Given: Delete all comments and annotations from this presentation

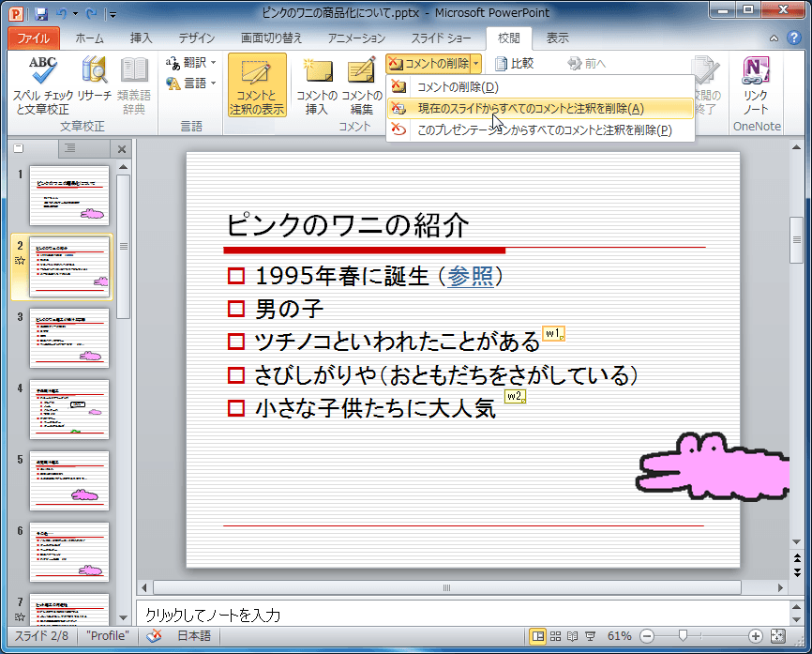Looking at the screenshot, I should [540, 129].
